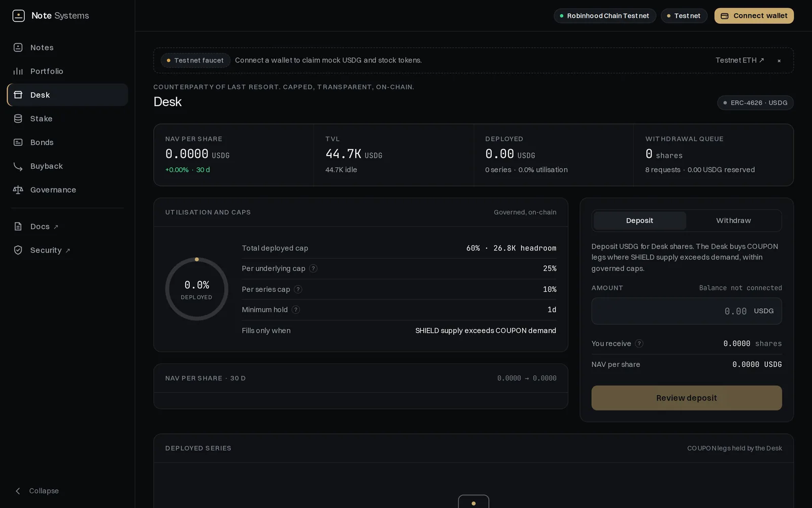This screenshot has width=812, height=508.
Task: Click the 'Balance not connected' text
Action: tap(740, 288)
